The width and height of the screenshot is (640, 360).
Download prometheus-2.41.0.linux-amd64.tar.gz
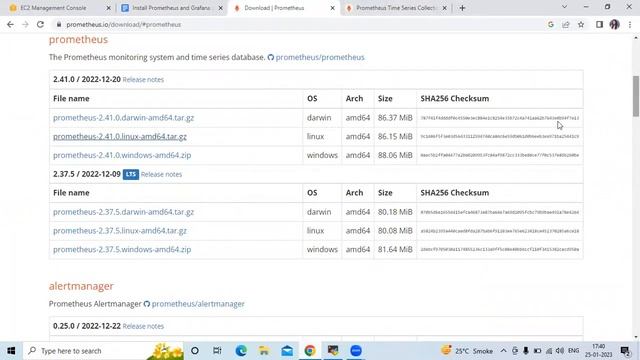point(120,137)
